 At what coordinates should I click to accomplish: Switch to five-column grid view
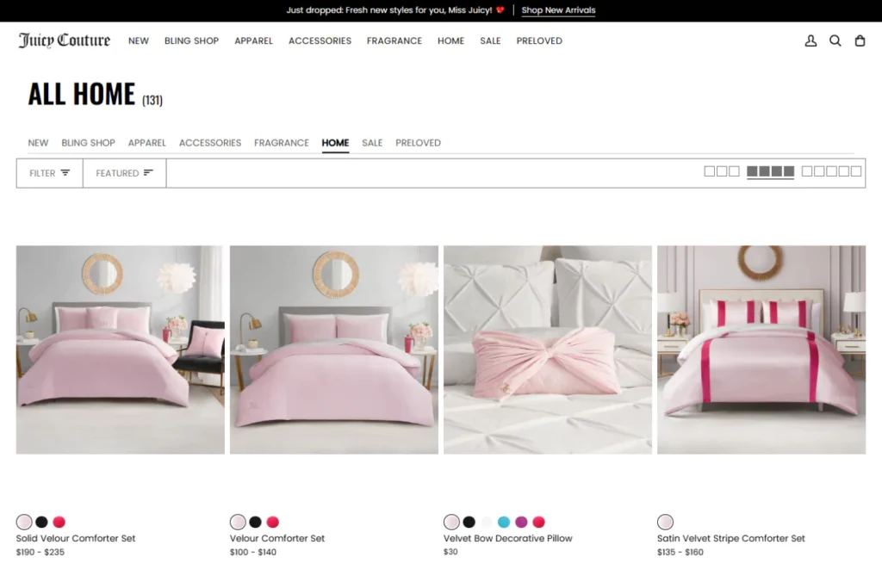[x=831, y=171]
